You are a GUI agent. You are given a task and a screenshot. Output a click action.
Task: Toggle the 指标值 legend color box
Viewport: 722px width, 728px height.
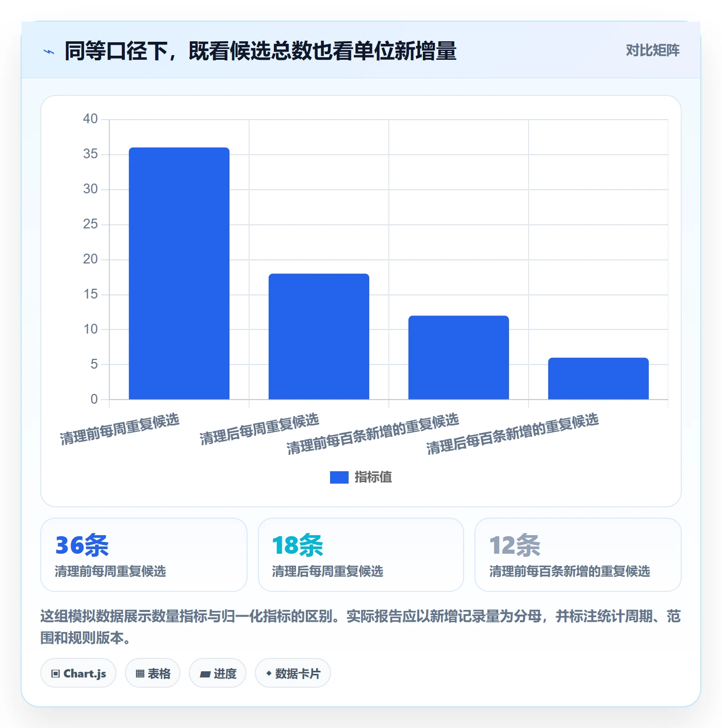[x=339, y=477]
